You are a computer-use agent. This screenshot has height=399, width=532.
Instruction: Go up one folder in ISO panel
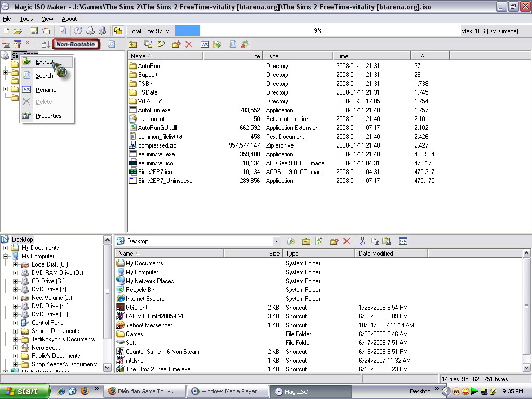pyautogui.click(x=132, y=44)
